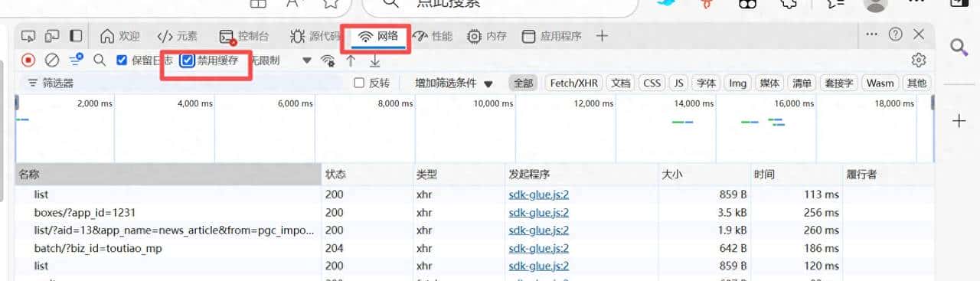Screen dimensions: 980x281
Task: Switch to the 内存 memory tab
Action: tap(488, 36)
